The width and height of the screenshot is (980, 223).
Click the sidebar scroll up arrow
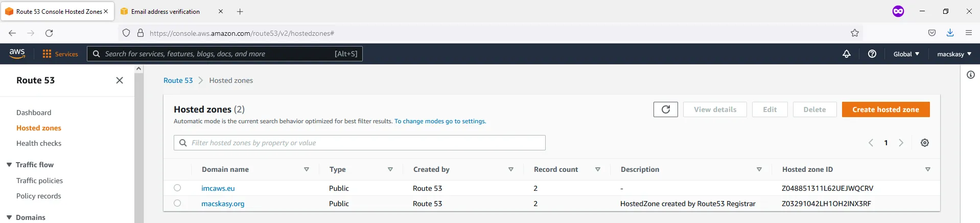[x=138, y=69]
